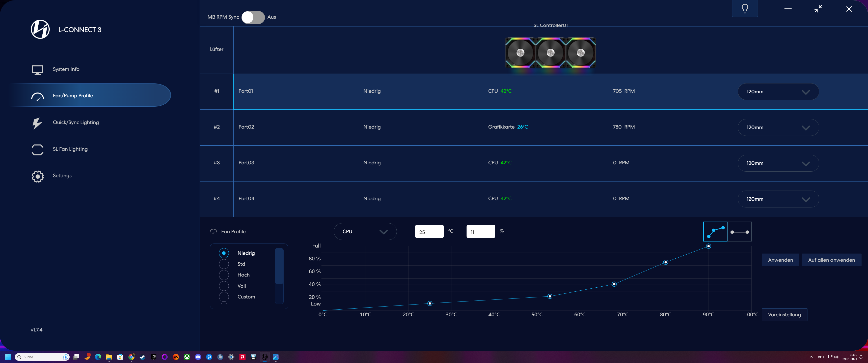868x363 pixels.
Task: Click the lightbulb icon at top
Action: pos(745,9)
